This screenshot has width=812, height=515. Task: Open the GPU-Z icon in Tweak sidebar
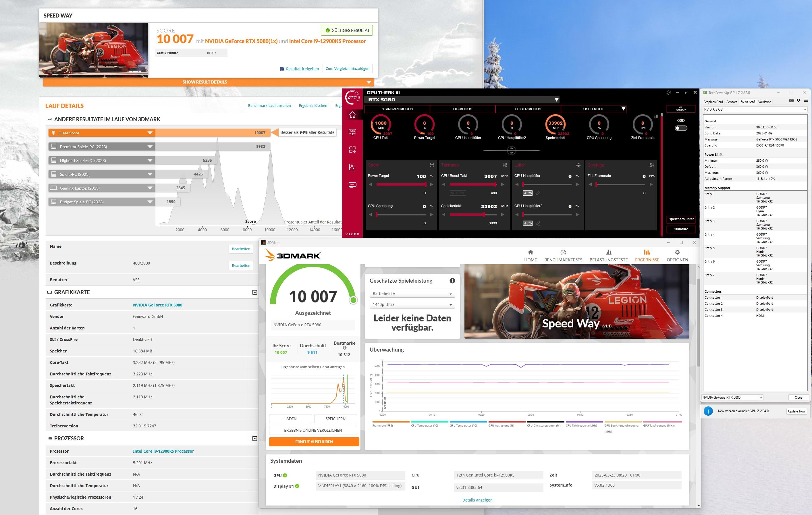(x=352, y=184)
